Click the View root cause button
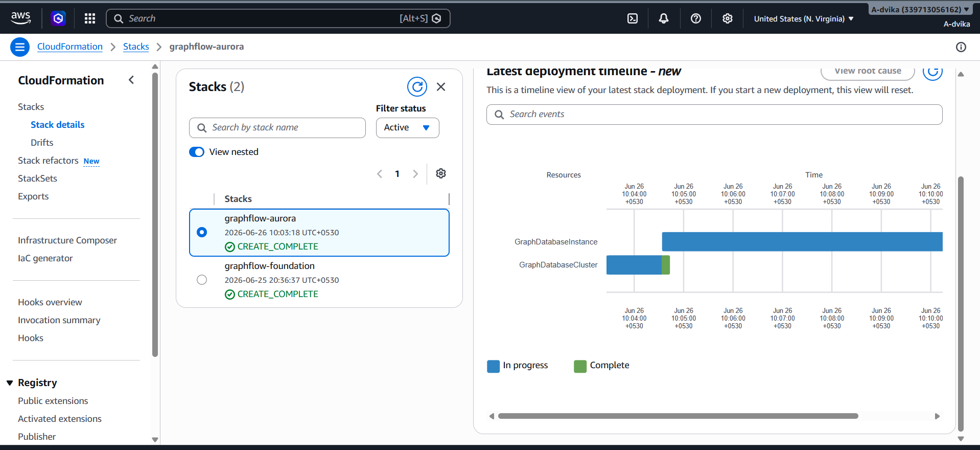The height and width of the screenshot is (450, 980). pyautogui.click(x=868, y=72)
